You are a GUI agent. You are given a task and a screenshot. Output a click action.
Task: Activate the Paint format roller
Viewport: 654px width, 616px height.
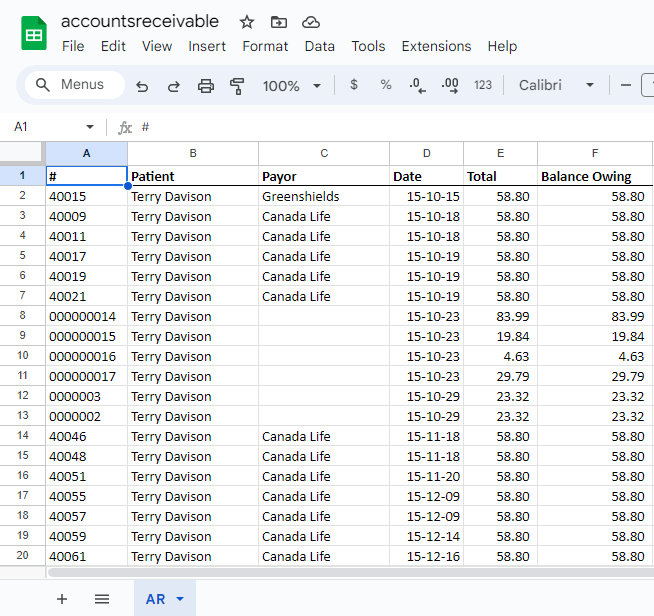point(237,86)
